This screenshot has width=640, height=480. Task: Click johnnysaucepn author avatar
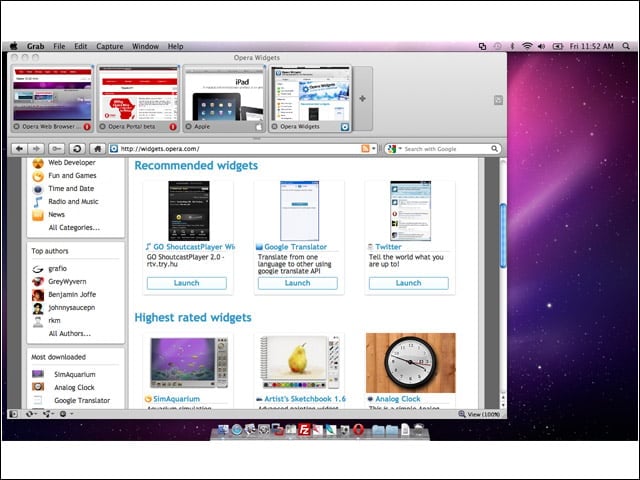coord(38,308)
